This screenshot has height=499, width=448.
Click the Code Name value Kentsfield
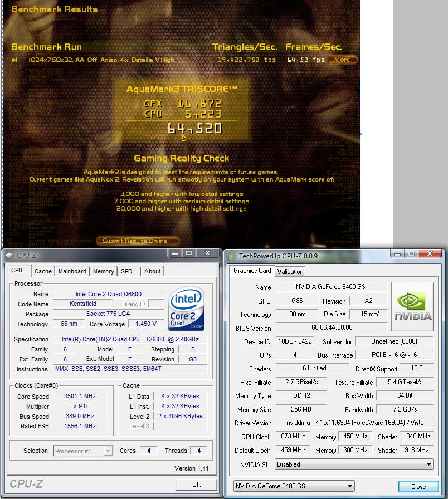coord(83,304)
